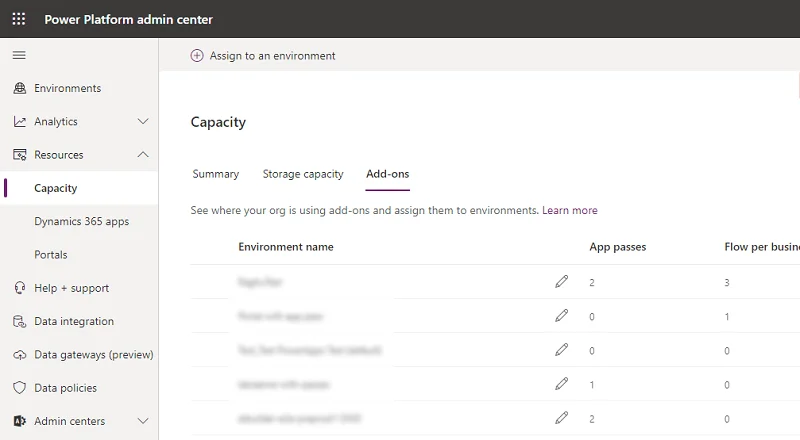Click the Analytics chart icon
Image resolution: width=800 pixels, height=440 pixels.
pyautogui.click(x=19, y=121)
